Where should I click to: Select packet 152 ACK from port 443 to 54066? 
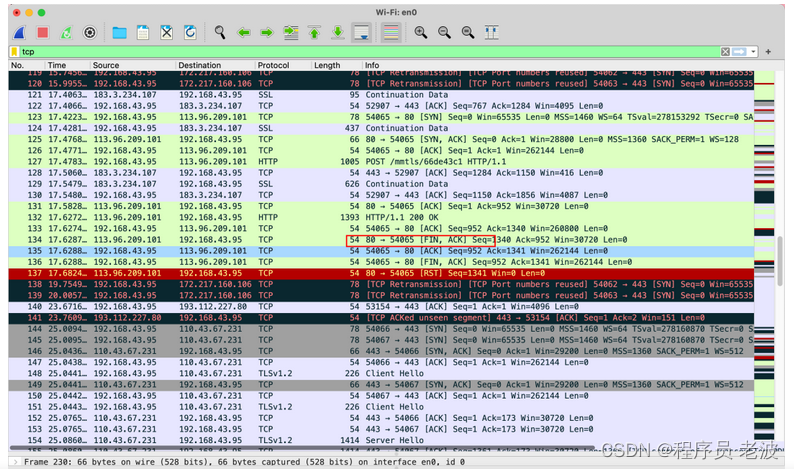coord(381,418)
